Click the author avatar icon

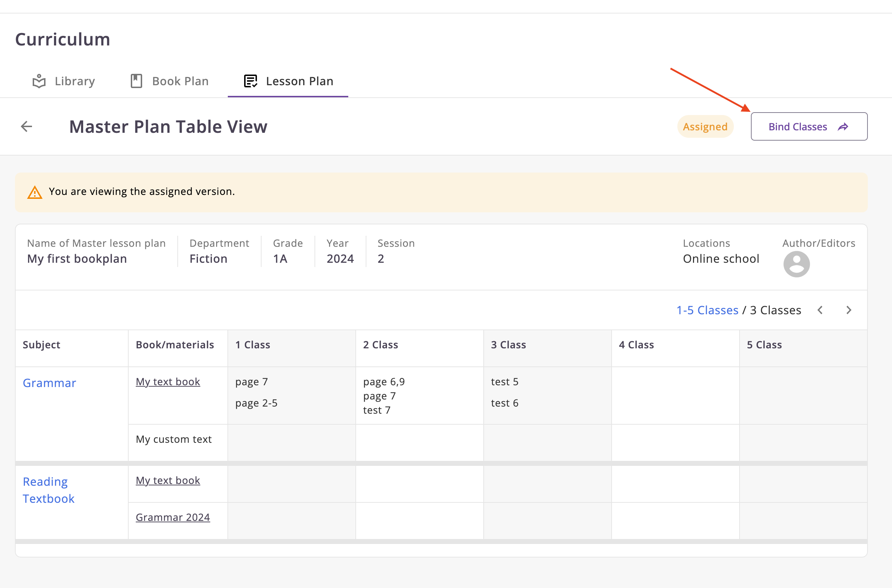pos(796,264)
